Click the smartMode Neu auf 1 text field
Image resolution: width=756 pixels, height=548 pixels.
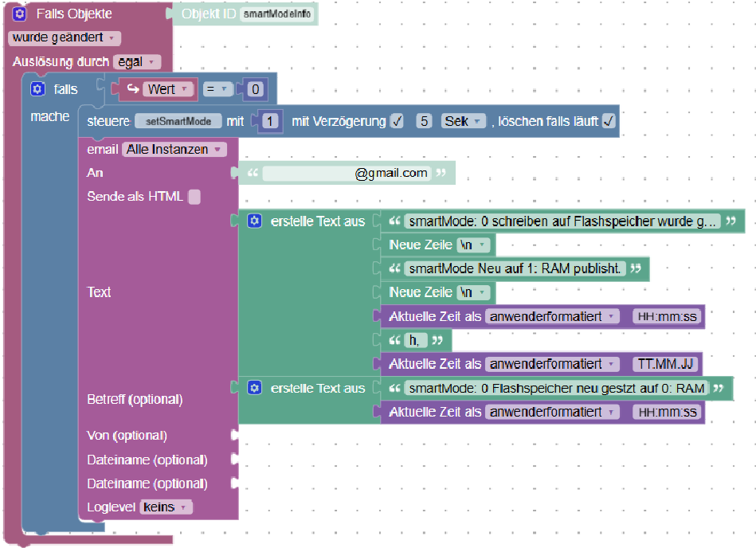(515, 268)
